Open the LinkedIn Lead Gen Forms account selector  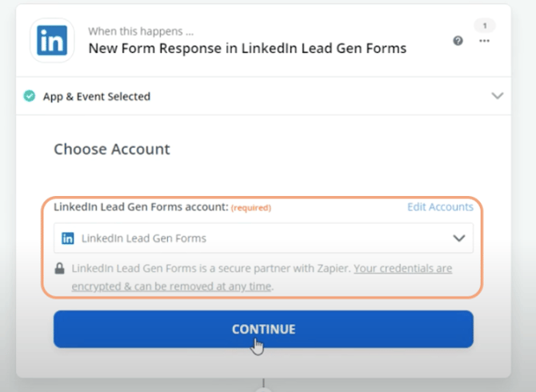[263, 238]
